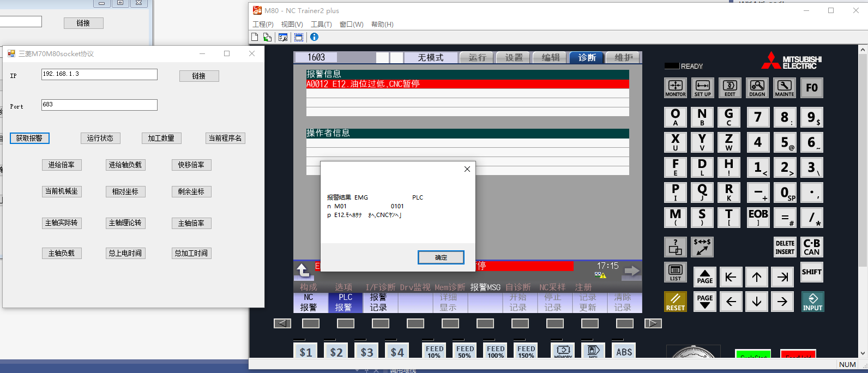This screenshot has width=868, height=373.
Task: Open the 帮助(H) menu
Action: (382, 24)
